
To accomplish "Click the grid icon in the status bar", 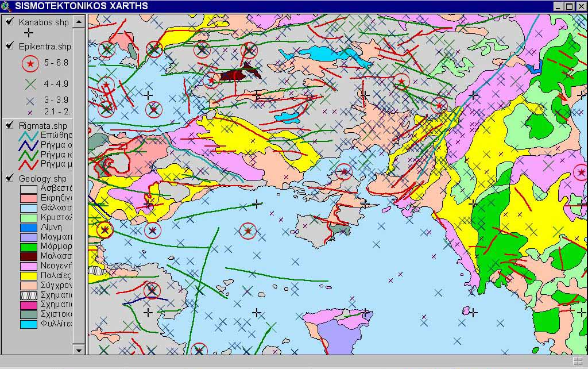I will coord(578,362).
